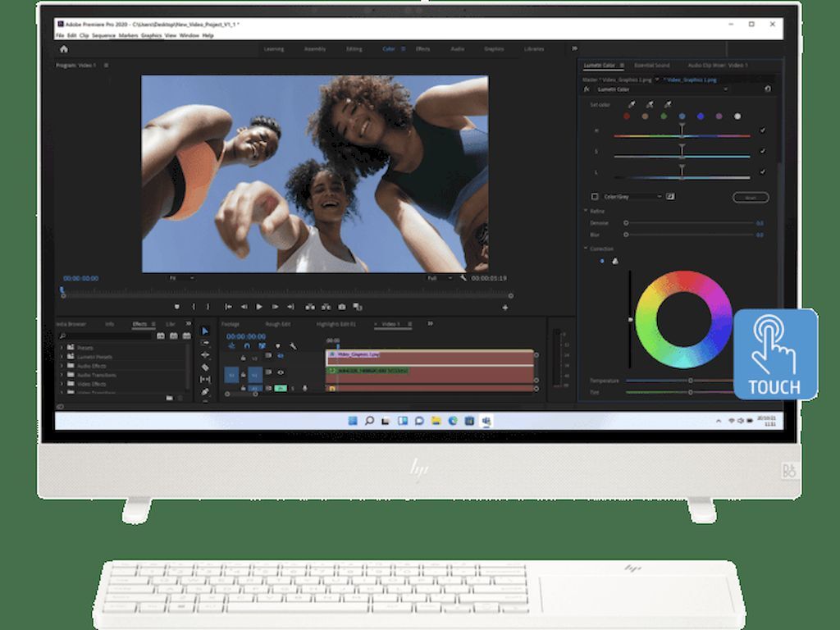Click the Lift button in Program monitor
840x630 pixels.
click(x=309, y=307)
